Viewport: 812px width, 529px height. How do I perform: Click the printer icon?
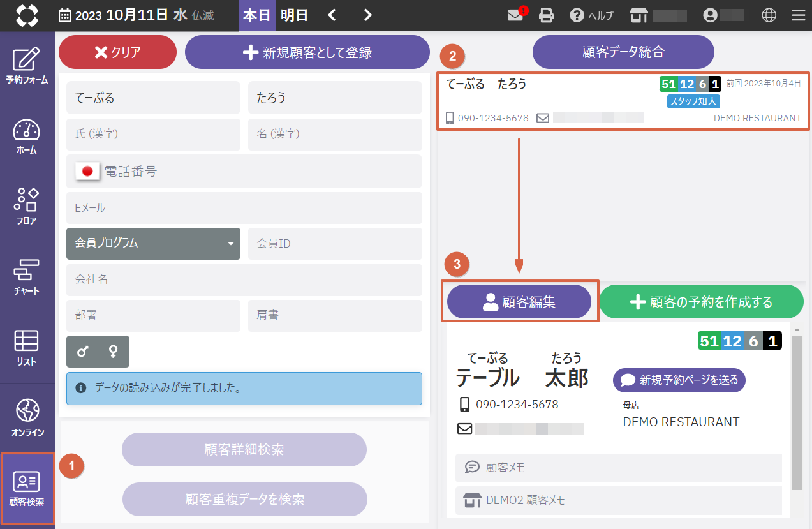pyautogui.click(x=547, y=15)
